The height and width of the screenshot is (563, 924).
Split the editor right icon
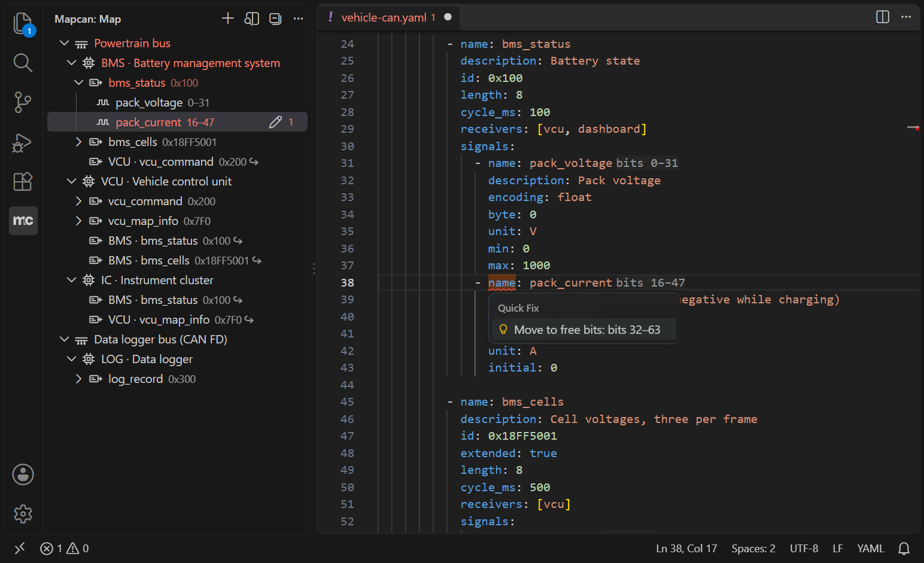(x=883, y=17)
